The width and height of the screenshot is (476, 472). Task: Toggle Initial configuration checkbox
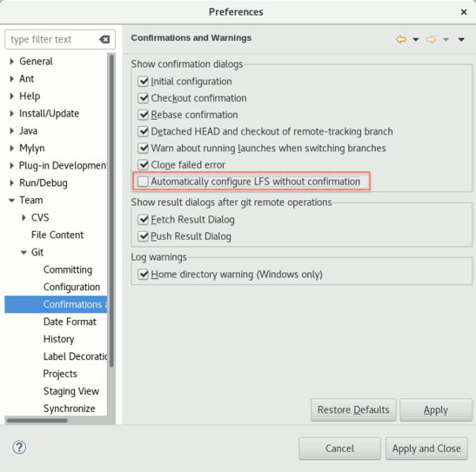tap(143, 81)
